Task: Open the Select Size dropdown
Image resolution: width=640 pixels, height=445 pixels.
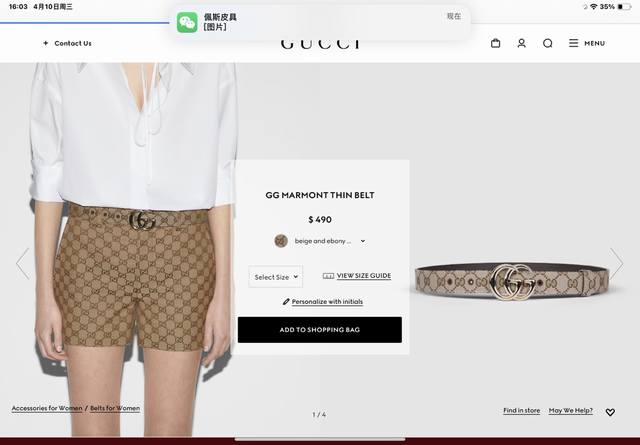Action: pyautogui.click(x=276, y=277)
